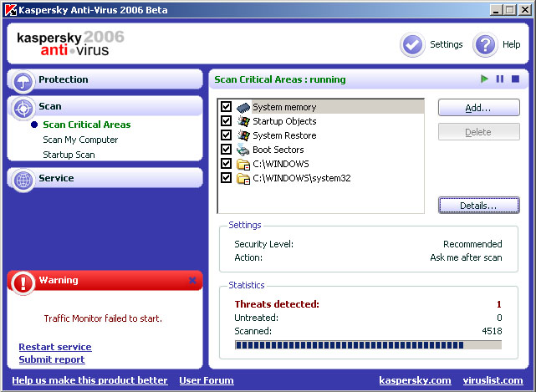Close the Warning panel with the X
The height and width of the screenshot is (392, 536).
click(192, 281)
